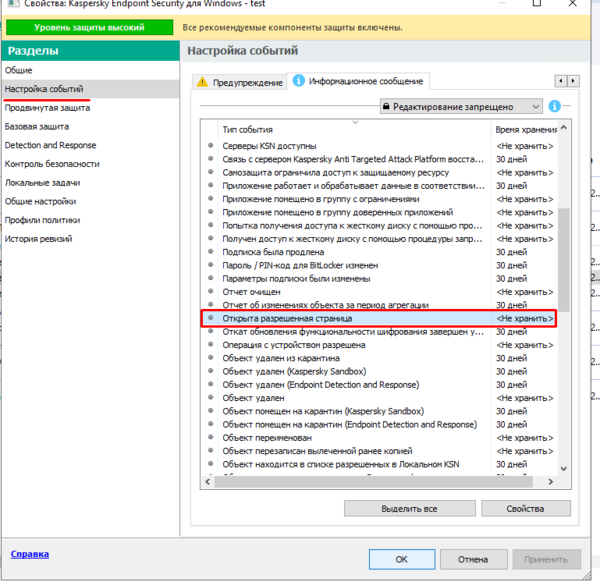600x582 pixels.
Task: Click the horizontal scrollbar thumb of event list
Action: click(x=373, y=482)
